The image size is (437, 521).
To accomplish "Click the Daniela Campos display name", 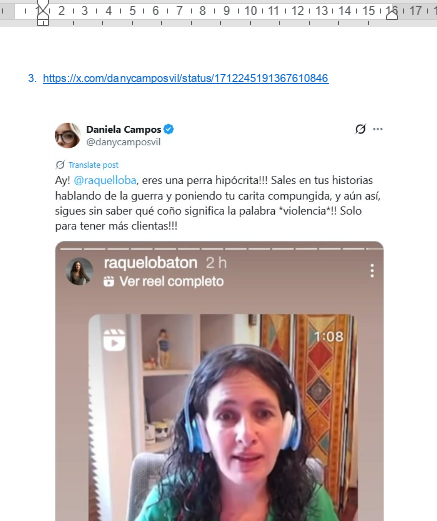I will (124, 129).
